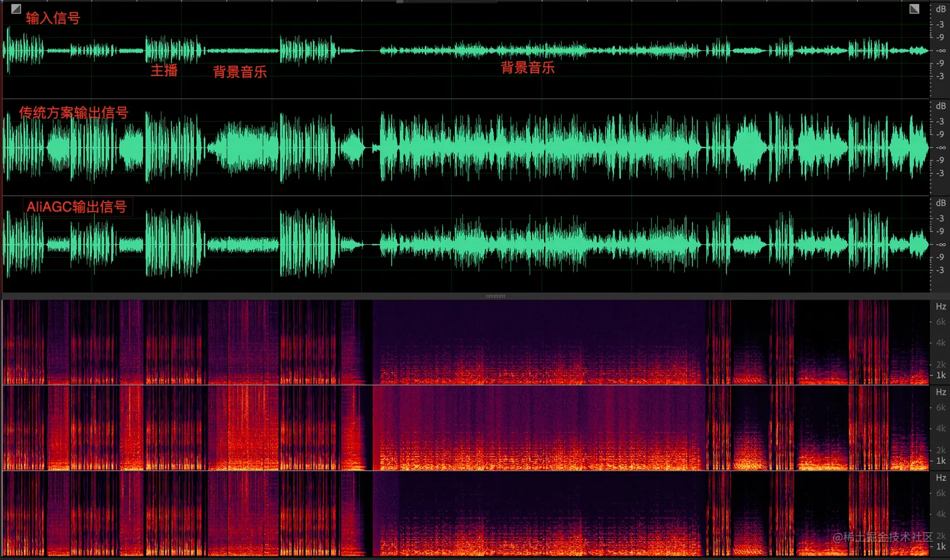Grab the dotted splitter handle between waveform and spectrogram
The width and height of the screenshot is (950, 560).
click(x=495, y=296)
